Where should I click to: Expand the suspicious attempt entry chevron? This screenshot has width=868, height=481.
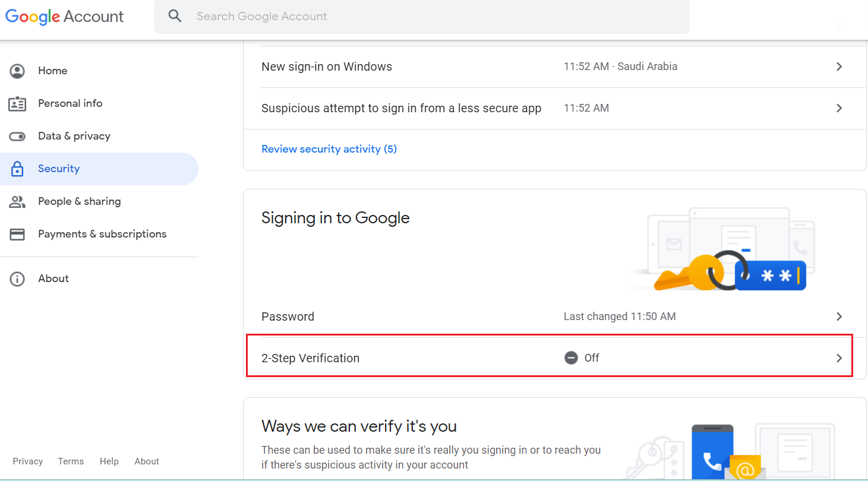(839, 108)
